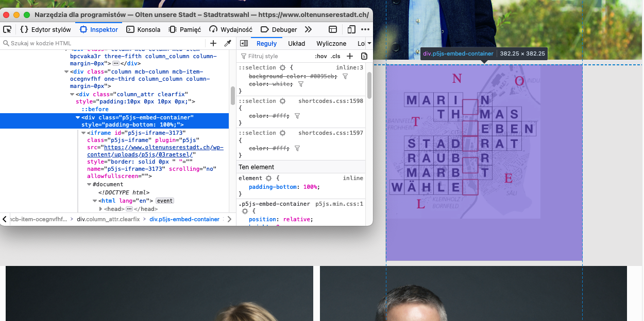
Task: Open devtools three-dot options menu
Action: tap(365, 29)
